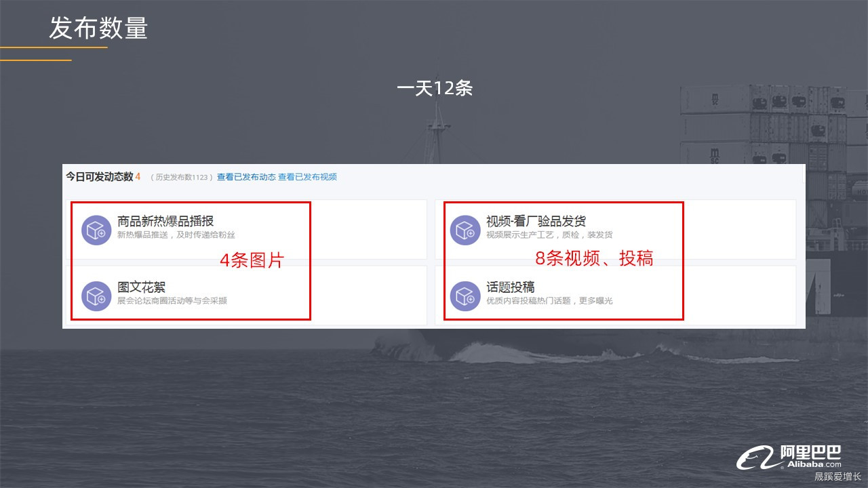This screenshot has height=488, width=868.
Task: Click the Alibaba.com logo
Action: [789, 457]
